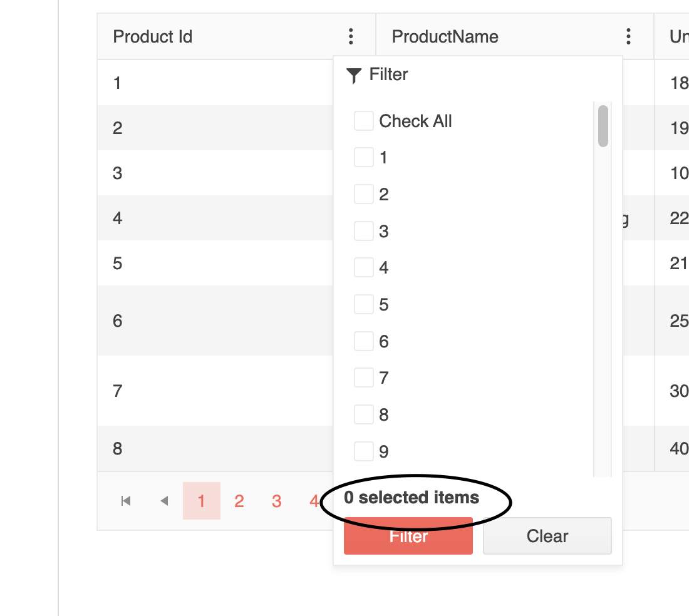689x616 pixels.
Task: Click the filter funnel icon
Action: pos(355,74)
